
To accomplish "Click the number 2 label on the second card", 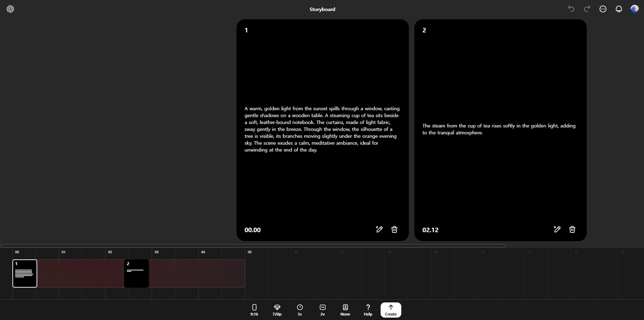I will click(424, 30).
